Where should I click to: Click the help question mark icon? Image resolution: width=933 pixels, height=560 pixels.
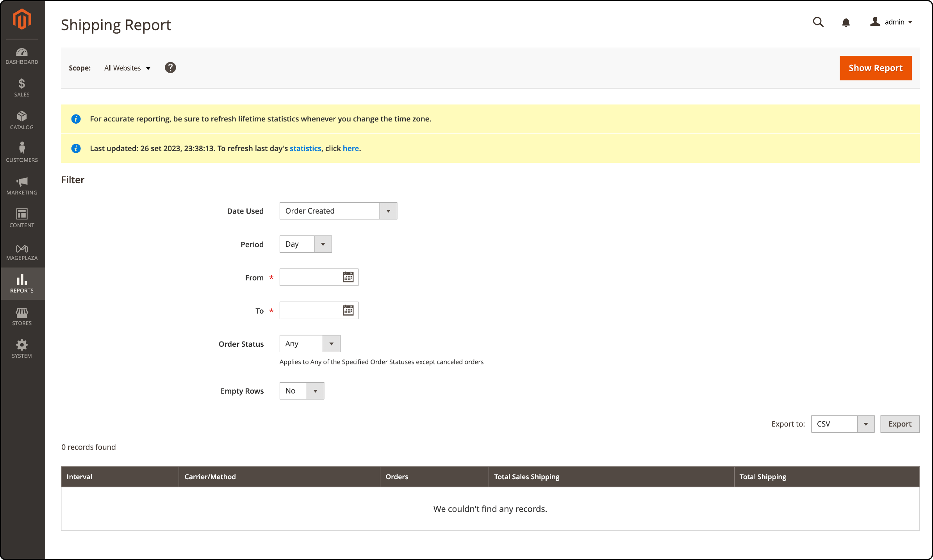click(171, 67)
